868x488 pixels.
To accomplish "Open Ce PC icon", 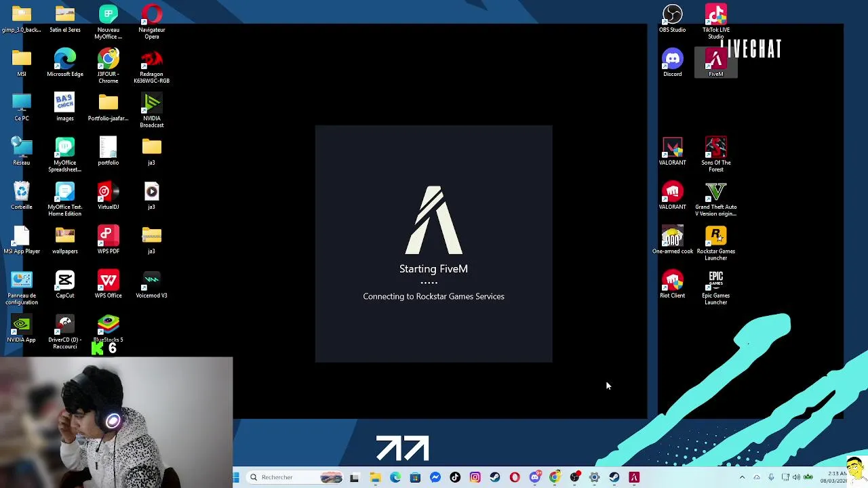I will coord(21,107).
